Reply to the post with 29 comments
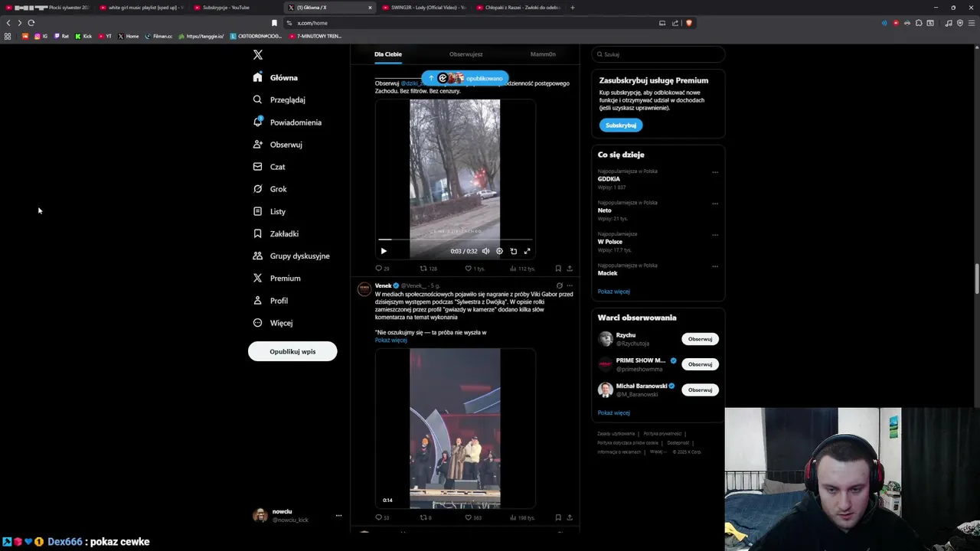 (382, 269)
